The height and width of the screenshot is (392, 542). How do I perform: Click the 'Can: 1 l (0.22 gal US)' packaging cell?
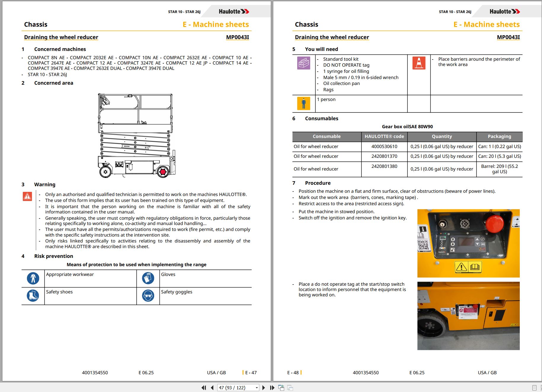click(x=499, y=147)
